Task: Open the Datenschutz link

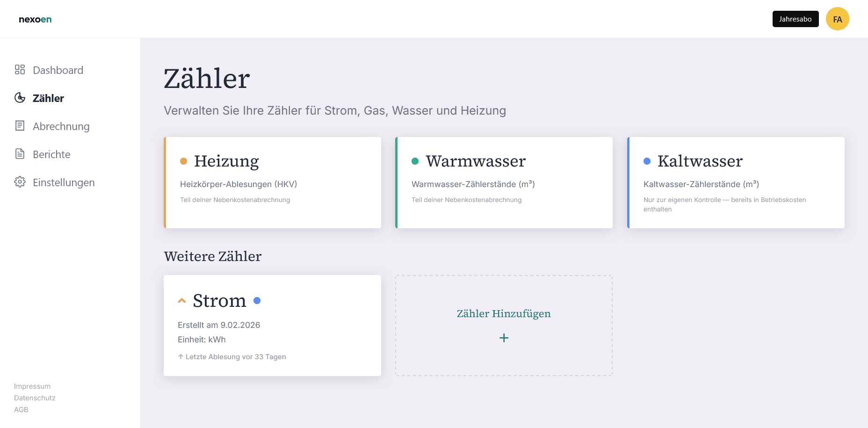Action: coord(35,398)
